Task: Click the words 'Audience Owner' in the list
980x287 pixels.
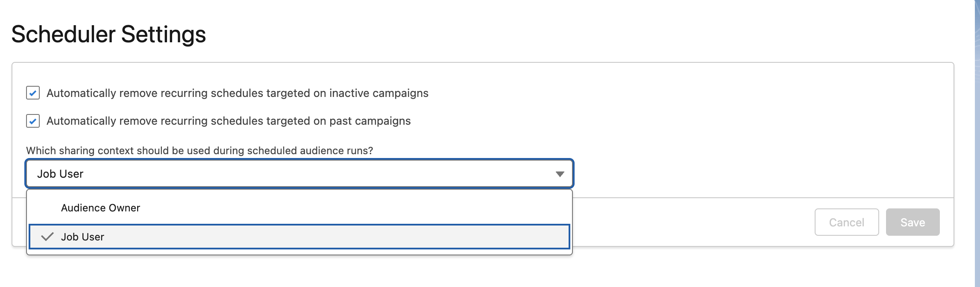Action: click(100, 208)
